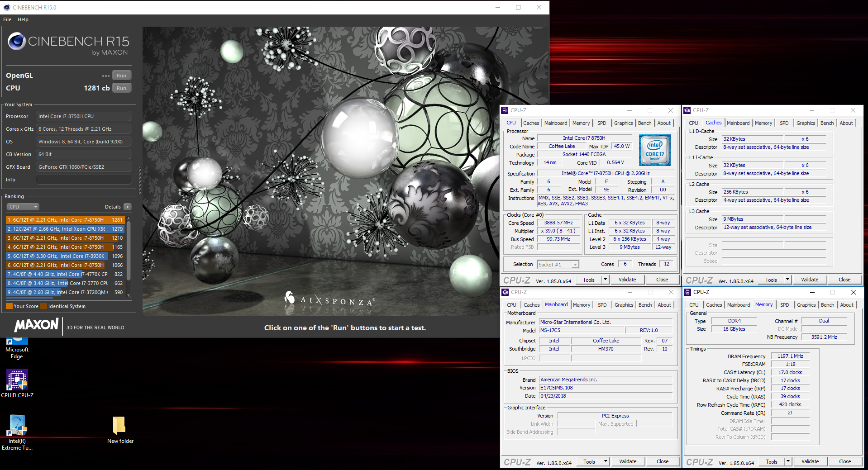Click the Processor name field in Cinebench
Viewport: 868px width, 470px height.
pyautogui.click(x=84, y=116)
